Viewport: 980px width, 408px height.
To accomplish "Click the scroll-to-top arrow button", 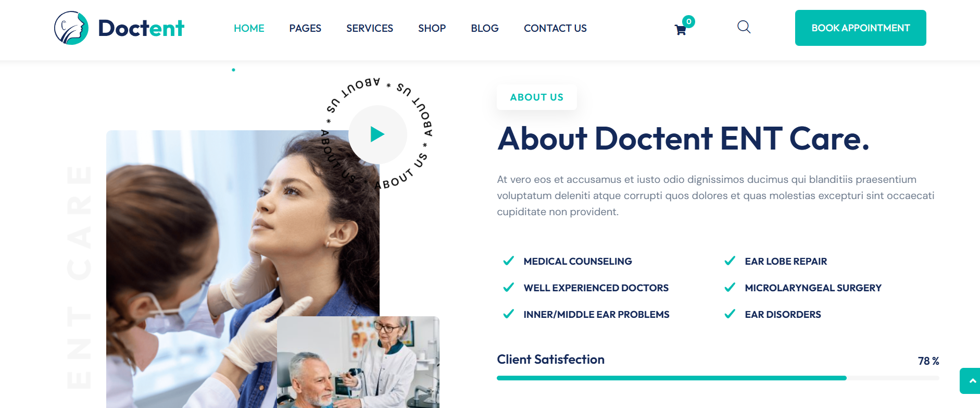I will point(971,381).
